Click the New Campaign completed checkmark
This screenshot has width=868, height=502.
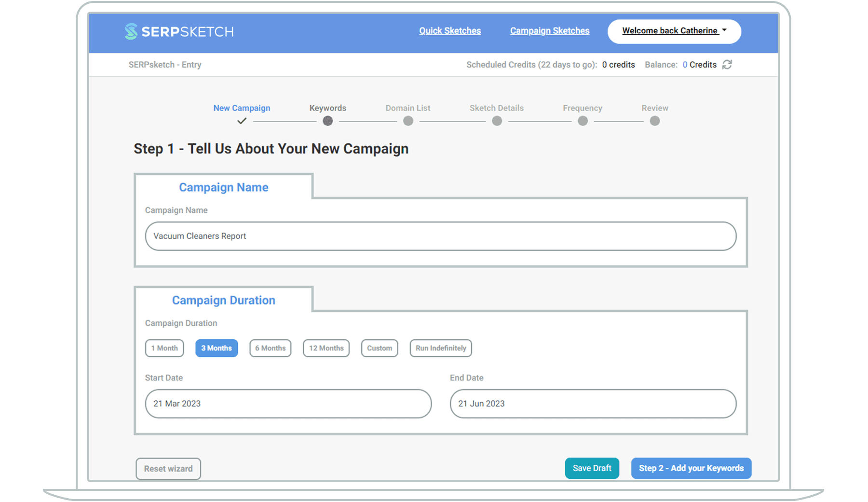242,121
